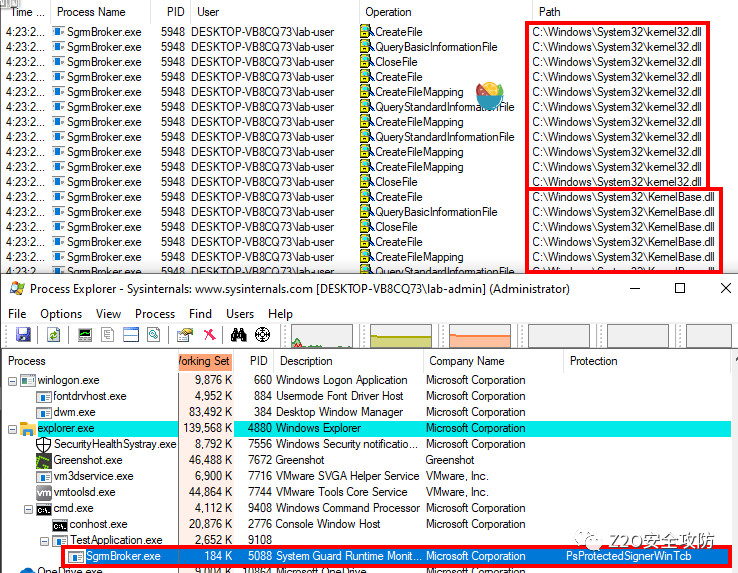This screenshot has height=573, width=738.
Task: Click the Greenshot.exe process icon
Action: click(x=44, y=460)
